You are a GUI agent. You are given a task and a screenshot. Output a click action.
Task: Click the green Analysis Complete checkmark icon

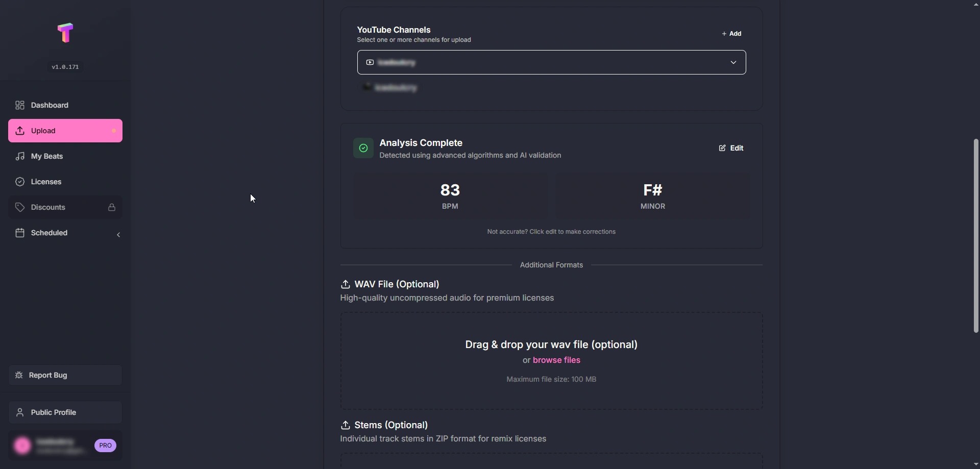tap(363, 148)
